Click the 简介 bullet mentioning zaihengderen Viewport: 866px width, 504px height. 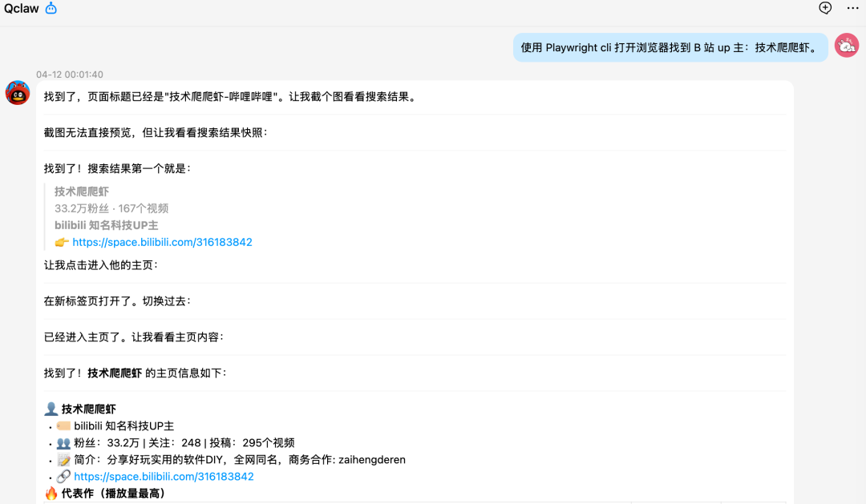[x=232, y=460]
